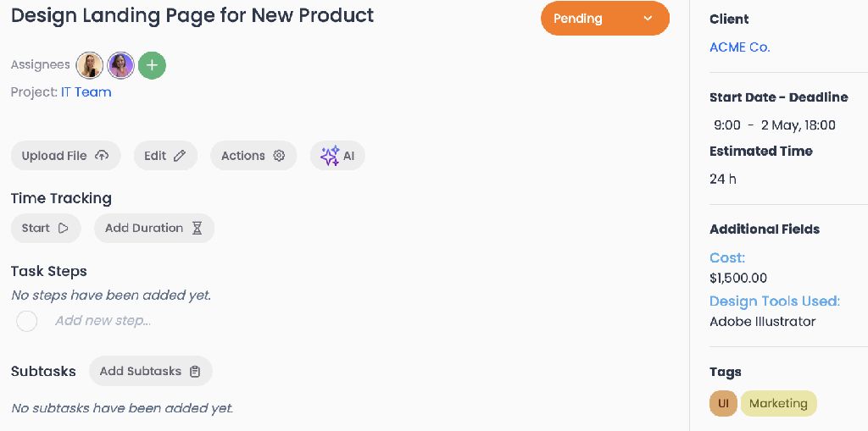
Task: Expand the Pending status dropdown
Action: pos(648,19)
